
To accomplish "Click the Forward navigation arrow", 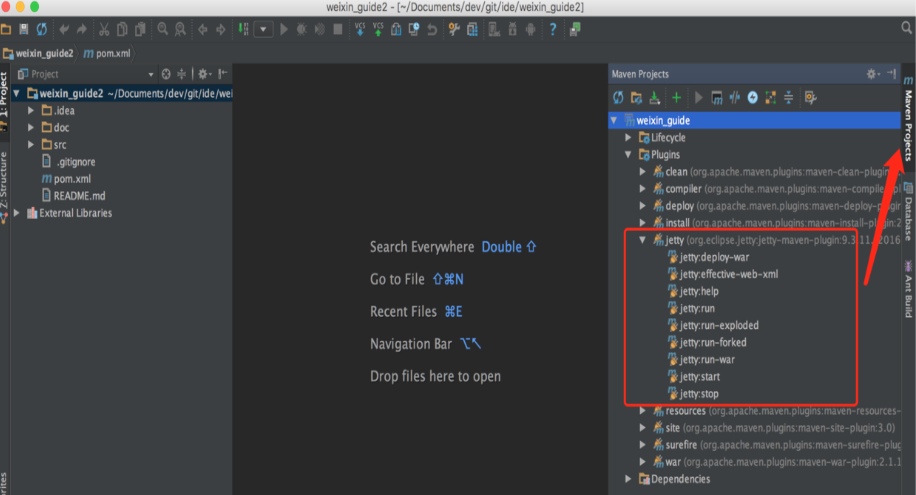I will [x=221, y=29].
